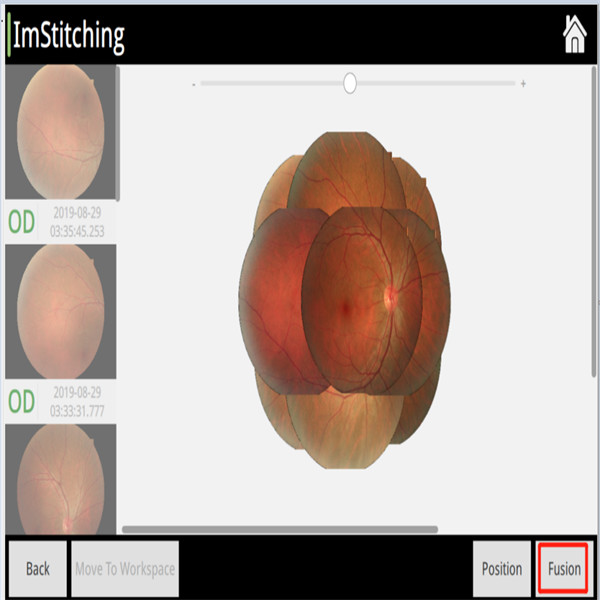Viewport: 600px width, 600px height.
Task: Select the fundus thumbnail timestamped 03:33:31.777
Action: click(60, 311)
